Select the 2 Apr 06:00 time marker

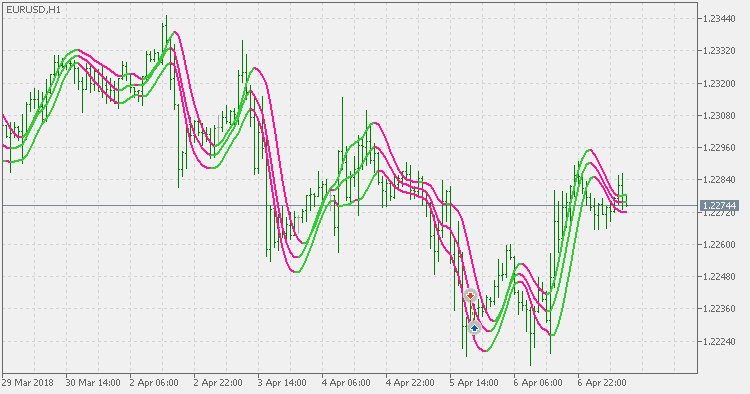click(154, 383)
